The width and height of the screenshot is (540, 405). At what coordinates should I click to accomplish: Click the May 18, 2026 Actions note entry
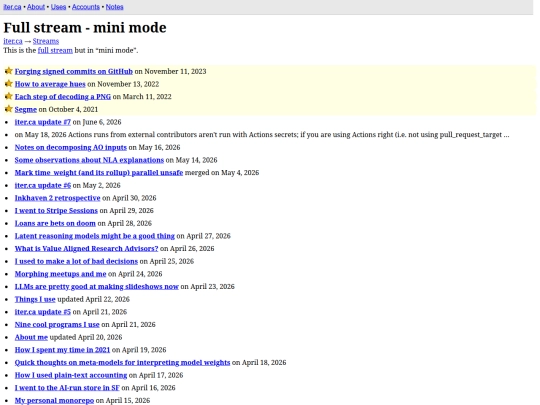tap(262, 135)
